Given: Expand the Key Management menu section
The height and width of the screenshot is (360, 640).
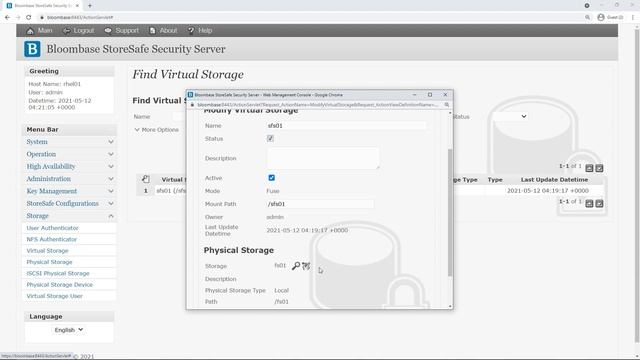Looking at the screenshot, I should (x=69, y=191).
